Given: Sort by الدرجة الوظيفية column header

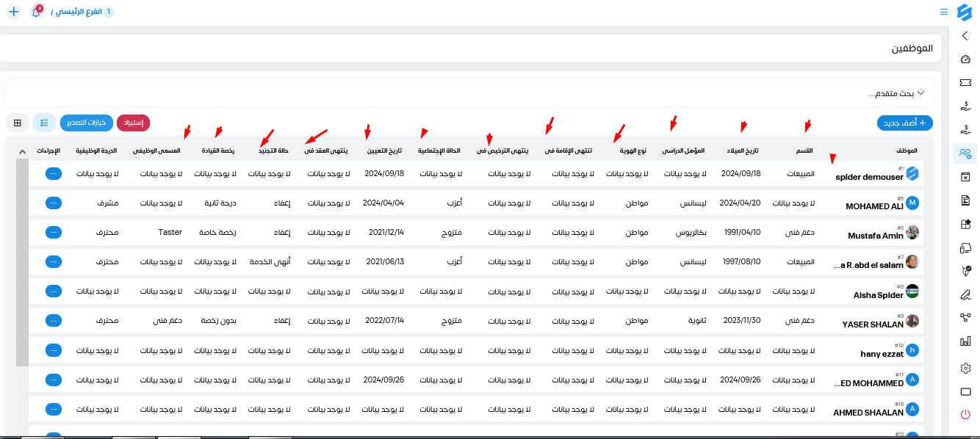Looking at the screenshot, I should click(x=96, y=150).
